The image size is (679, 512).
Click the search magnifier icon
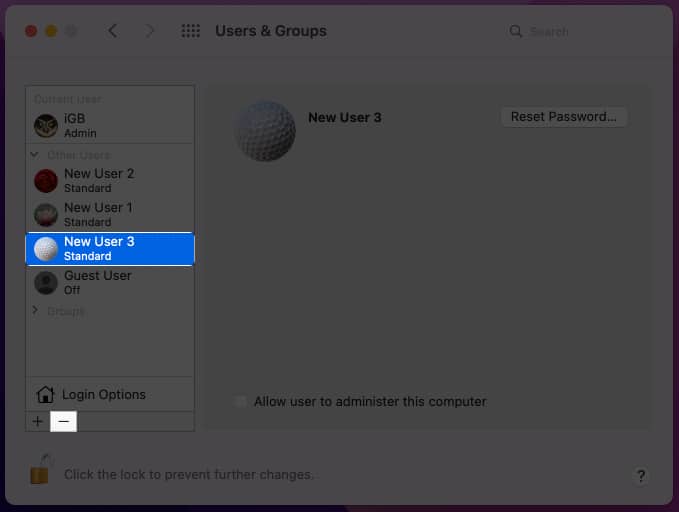(x=515, y=31)
